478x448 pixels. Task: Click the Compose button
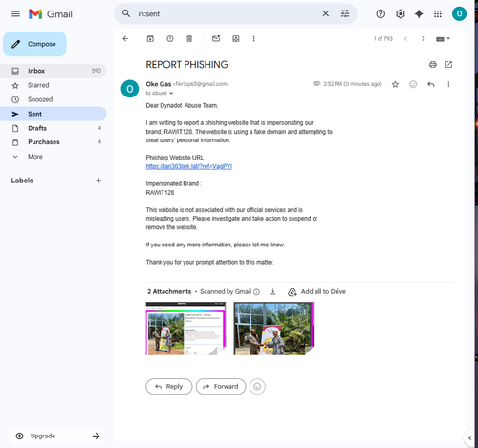click(x=34, y=44)
